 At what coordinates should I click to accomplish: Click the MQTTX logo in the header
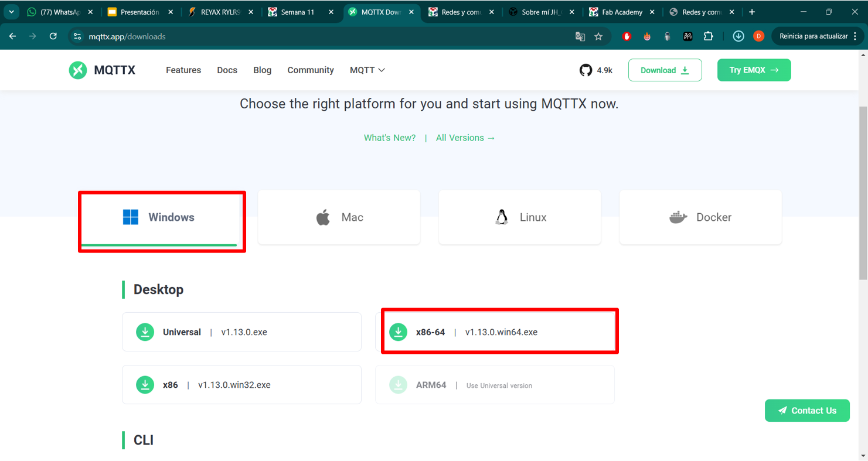102,70
